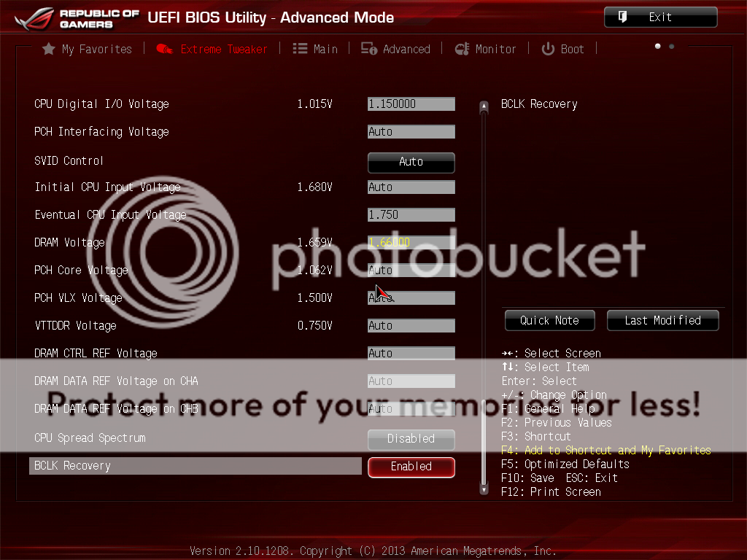Screen dimensions: 747x560
Task: Select the DRAM Voltage value field
Action: coord(411,243)
